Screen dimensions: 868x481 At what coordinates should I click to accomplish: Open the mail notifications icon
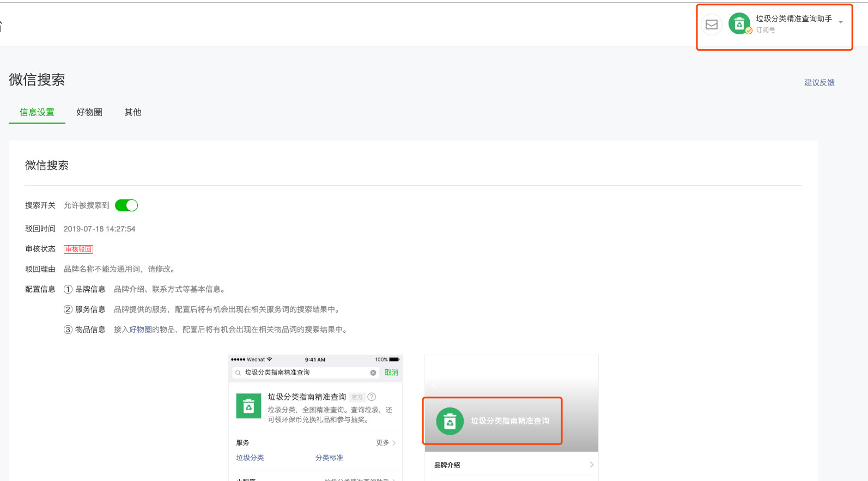711,25
